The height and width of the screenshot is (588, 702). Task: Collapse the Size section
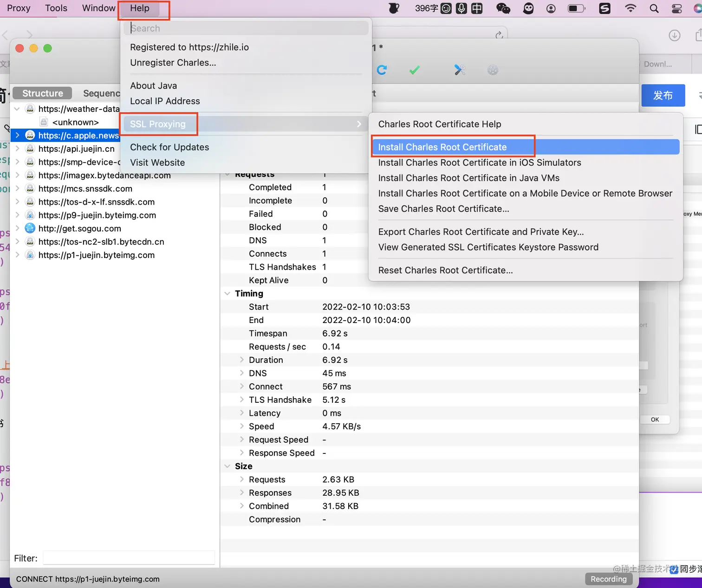(x=227, y=466)
